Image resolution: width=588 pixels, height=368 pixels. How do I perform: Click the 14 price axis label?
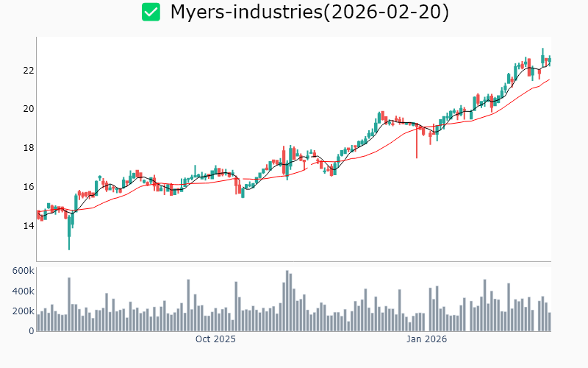[29, 225]
